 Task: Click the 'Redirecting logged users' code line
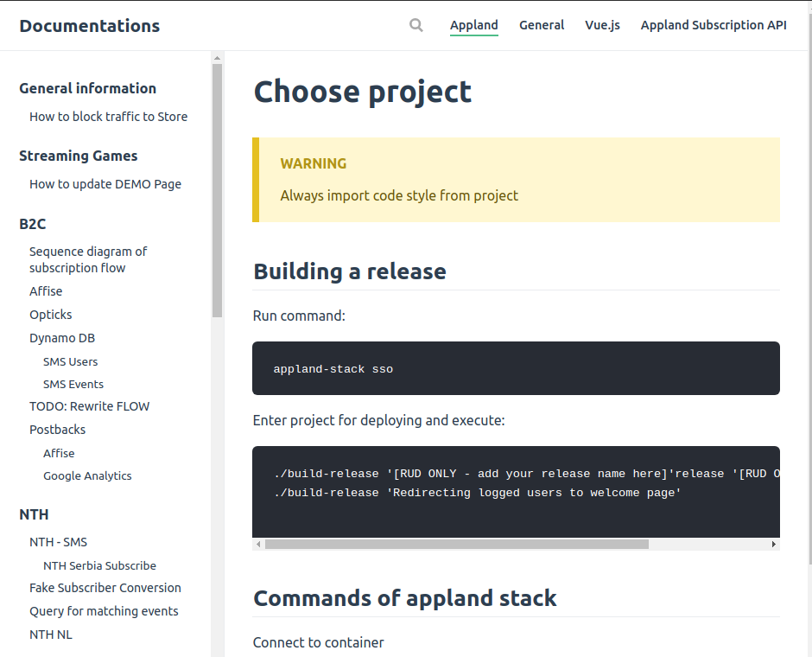478,493
